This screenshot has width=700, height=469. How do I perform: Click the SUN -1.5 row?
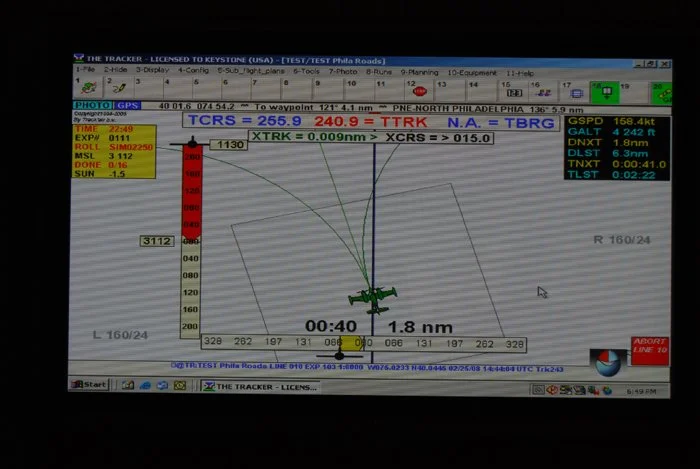(114, 174)
